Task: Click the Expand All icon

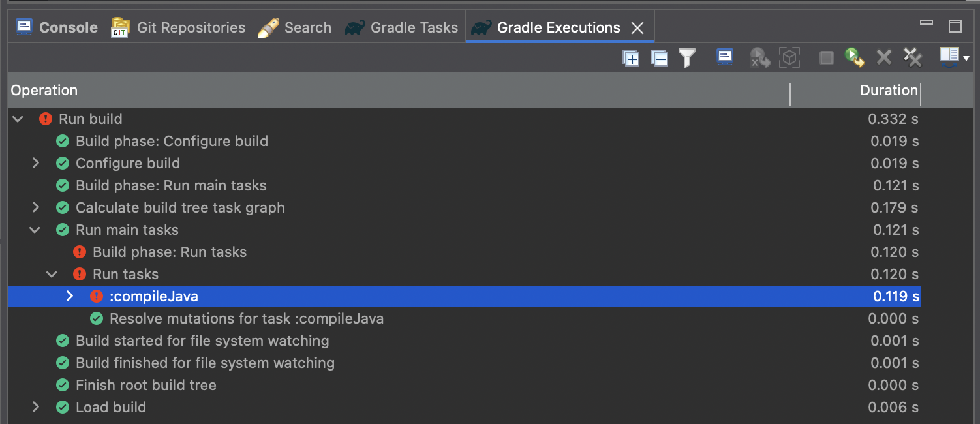Action: click(631, 58)
